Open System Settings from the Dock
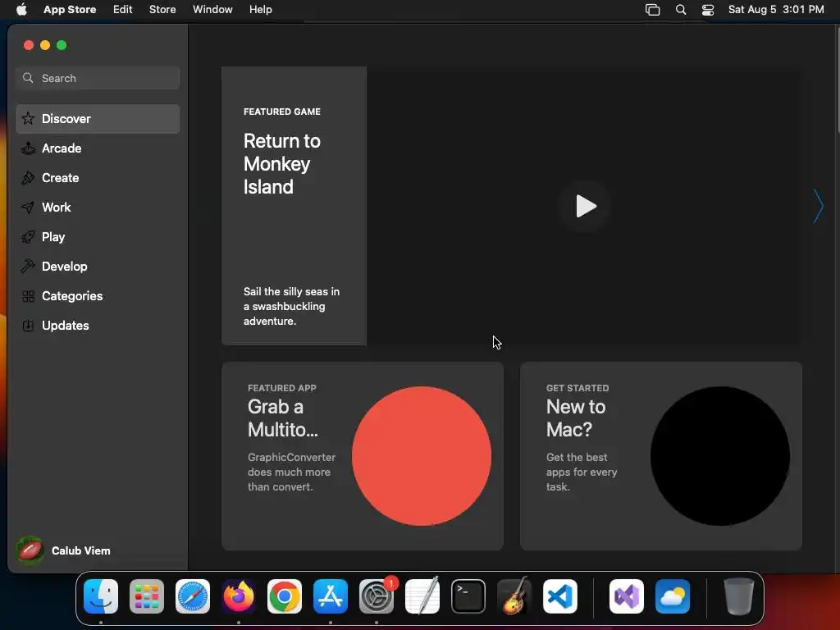 [x=377, y=596]
